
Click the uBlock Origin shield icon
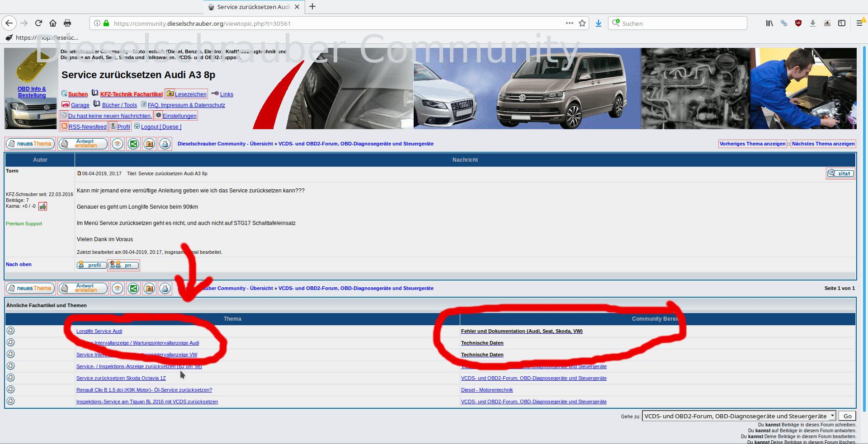point(798,23)
